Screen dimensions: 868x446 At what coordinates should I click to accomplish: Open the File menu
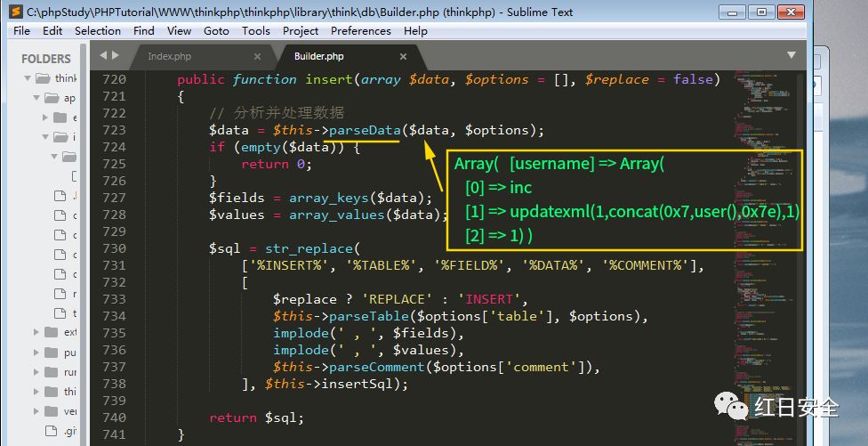(21, 31)
